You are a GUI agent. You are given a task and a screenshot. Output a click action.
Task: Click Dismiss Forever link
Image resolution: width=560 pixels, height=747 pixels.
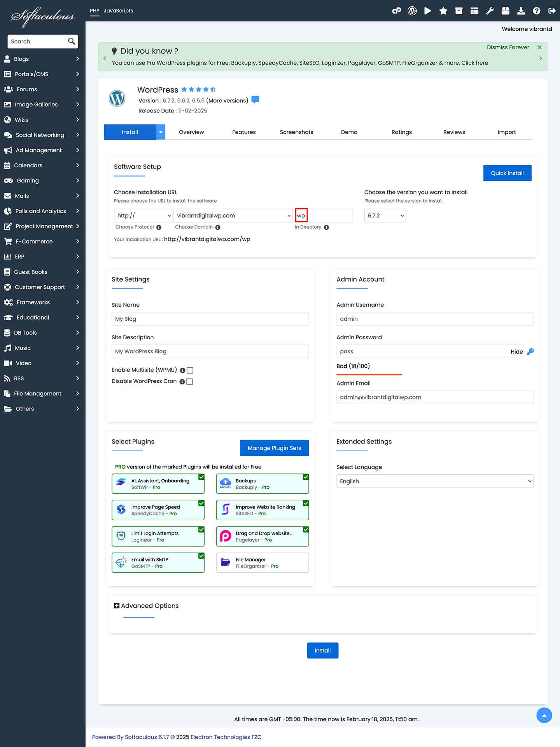(x=508, y=47)
